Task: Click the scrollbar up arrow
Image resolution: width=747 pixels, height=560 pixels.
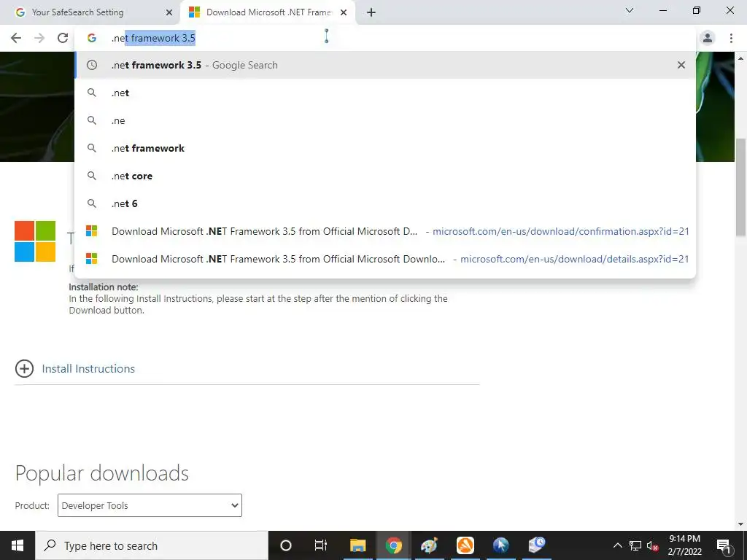Action: [740, 58]
